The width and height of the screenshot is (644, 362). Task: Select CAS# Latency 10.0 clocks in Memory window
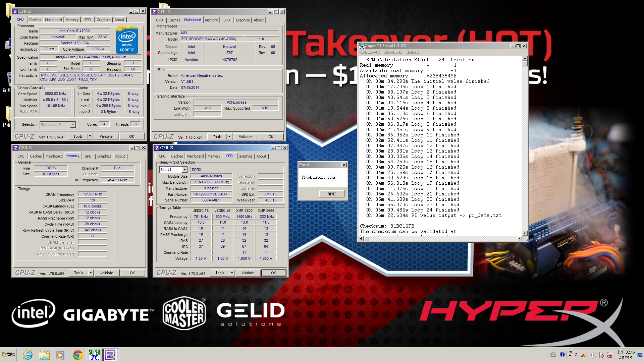(93, 206)
